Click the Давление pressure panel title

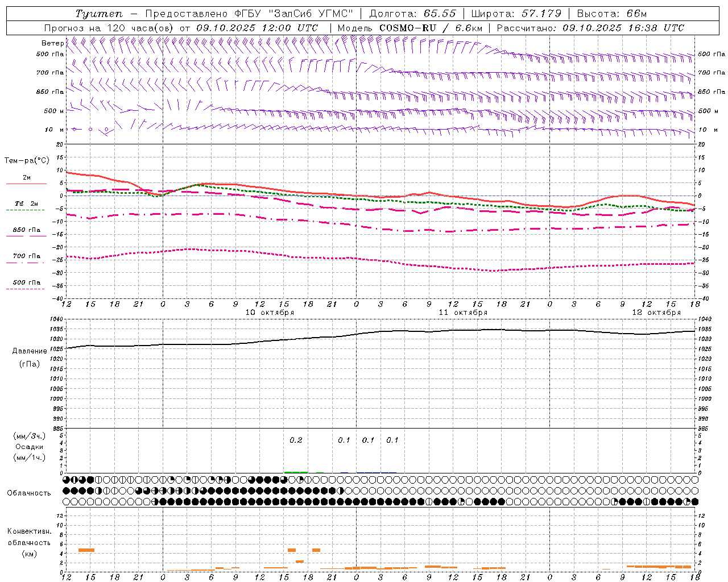coord(30,351)
